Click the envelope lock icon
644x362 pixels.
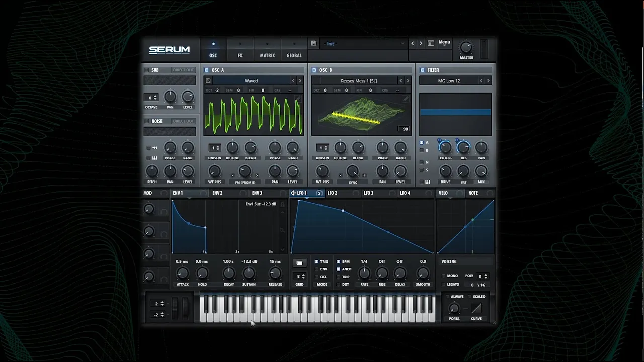[x=283, y=205]
